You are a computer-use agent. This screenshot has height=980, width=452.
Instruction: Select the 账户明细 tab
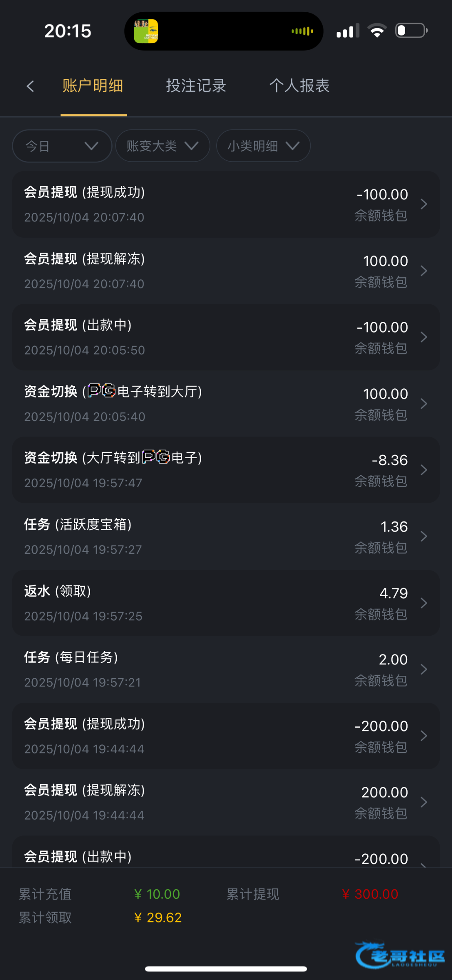(93, 86)
